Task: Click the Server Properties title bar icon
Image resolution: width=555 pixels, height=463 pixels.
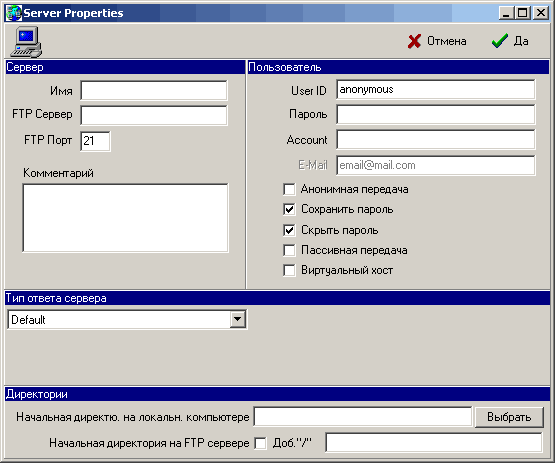Action: click(x=14, y=13)
